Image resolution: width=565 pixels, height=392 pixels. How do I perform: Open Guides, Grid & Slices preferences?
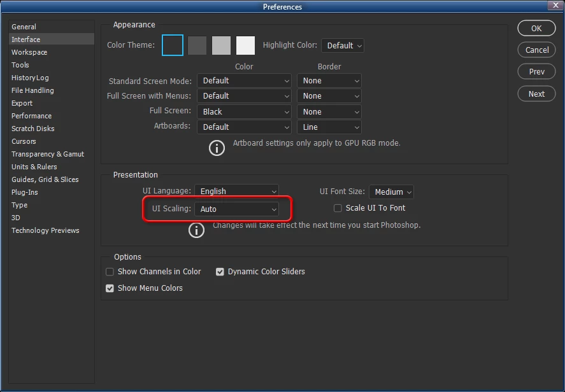52,179
